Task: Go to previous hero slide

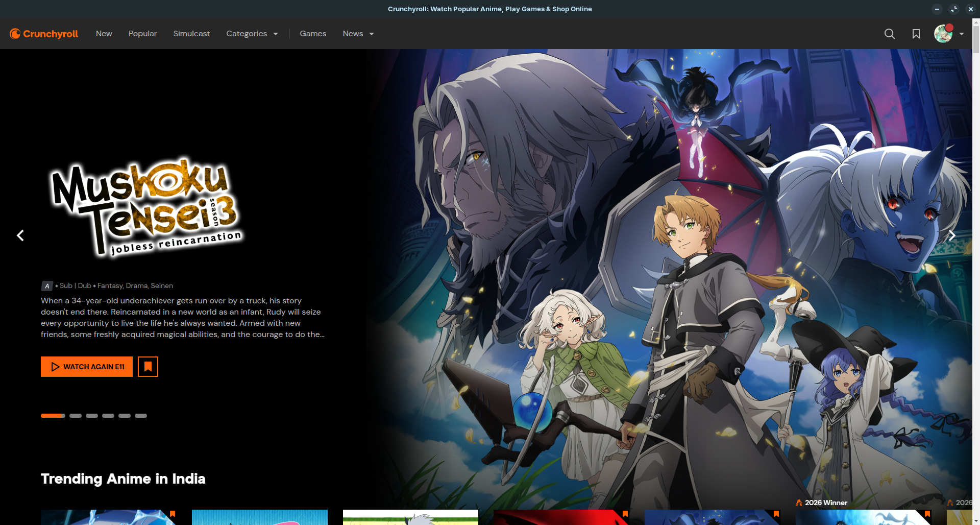Action: tap(20, 235)
